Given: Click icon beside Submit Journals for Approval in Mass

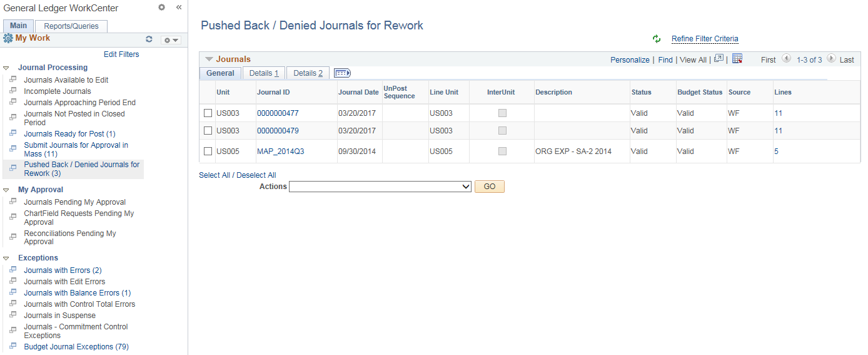Looking at the screenshot, I should click(13, 148).
